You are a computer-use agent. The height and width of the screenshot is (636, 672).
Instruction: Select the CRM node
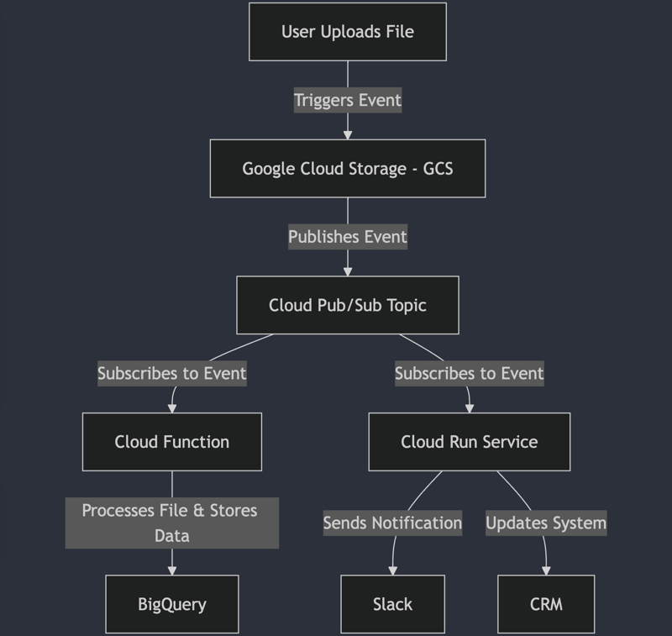pyautogui.click(x=546, y=604)
